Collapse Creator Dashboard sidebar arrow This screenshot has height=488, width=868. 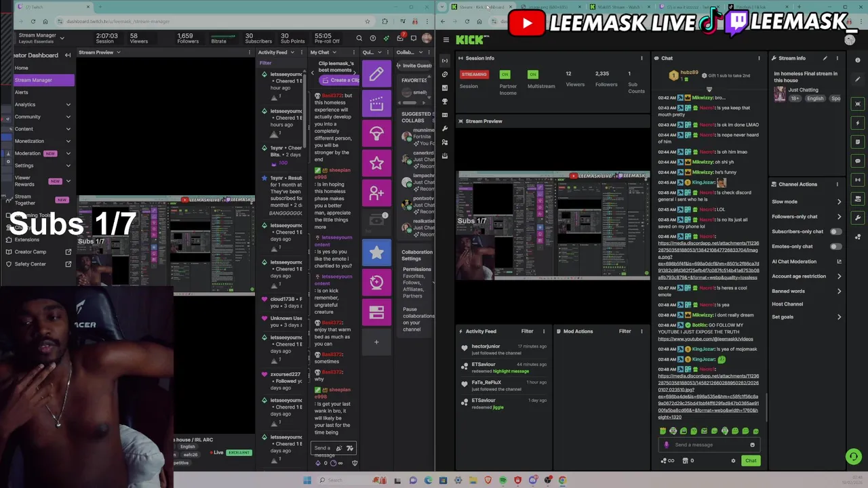tap(68, 55)
